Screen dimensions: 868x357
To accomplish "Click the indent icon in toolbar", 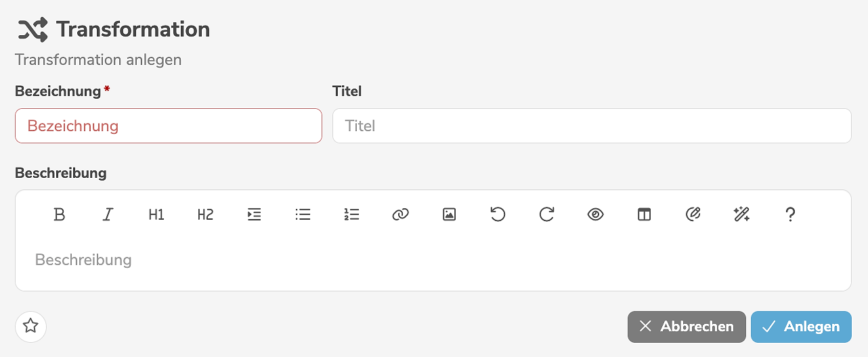I will (x=254, y=215).
